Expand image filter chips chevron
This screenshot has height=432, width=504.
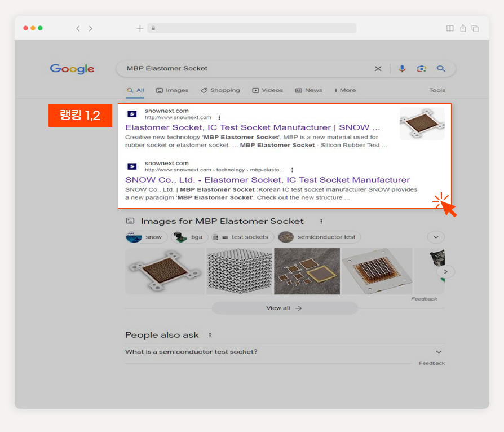[x=436, y=237]
